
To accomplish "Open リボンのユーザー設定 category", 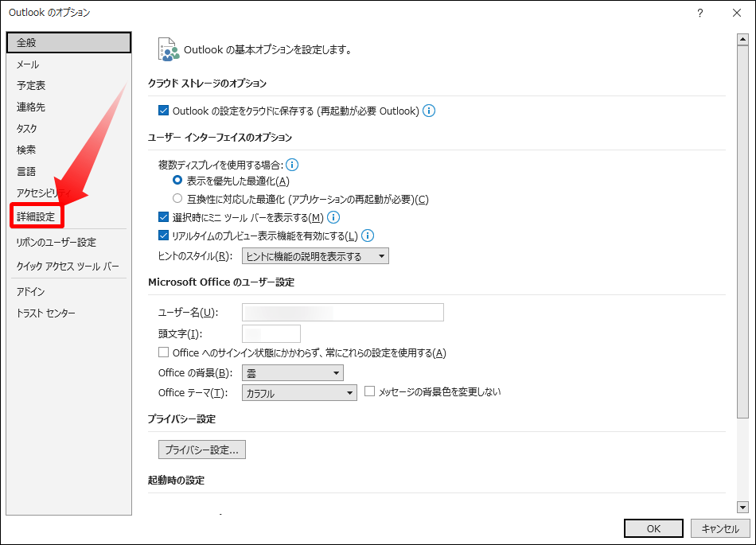I will point(69,243).
